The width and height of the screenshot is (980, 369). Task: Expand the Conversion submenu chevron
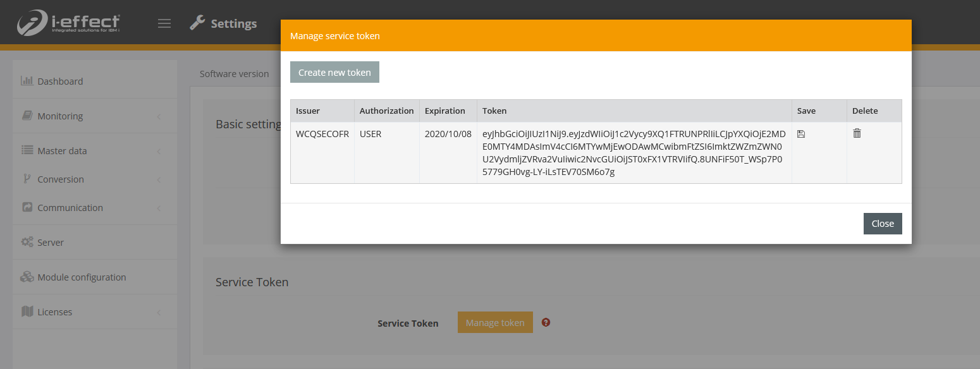click(159, 180)
